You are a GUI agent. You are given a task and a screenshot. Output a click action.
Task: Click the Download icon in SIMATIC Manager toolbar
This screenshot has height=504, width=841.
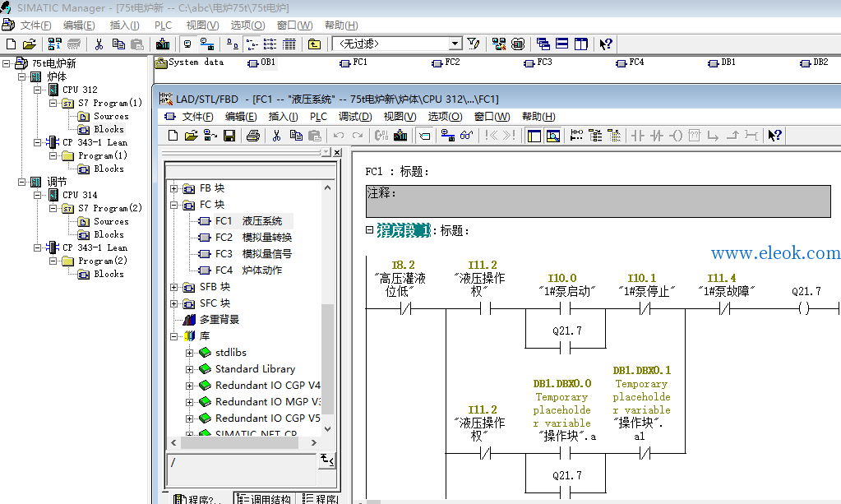coord(163,44)
